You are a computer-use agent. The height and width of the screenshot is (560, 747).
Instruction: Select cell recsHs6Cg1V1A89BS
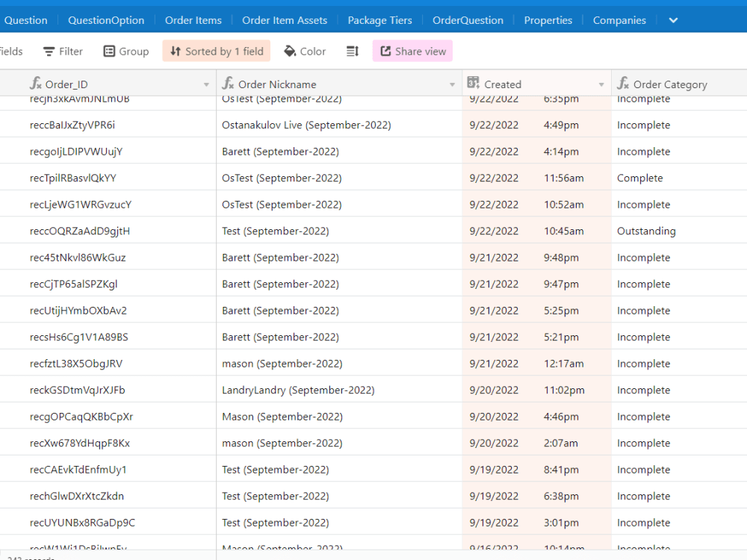coord(108,337)
